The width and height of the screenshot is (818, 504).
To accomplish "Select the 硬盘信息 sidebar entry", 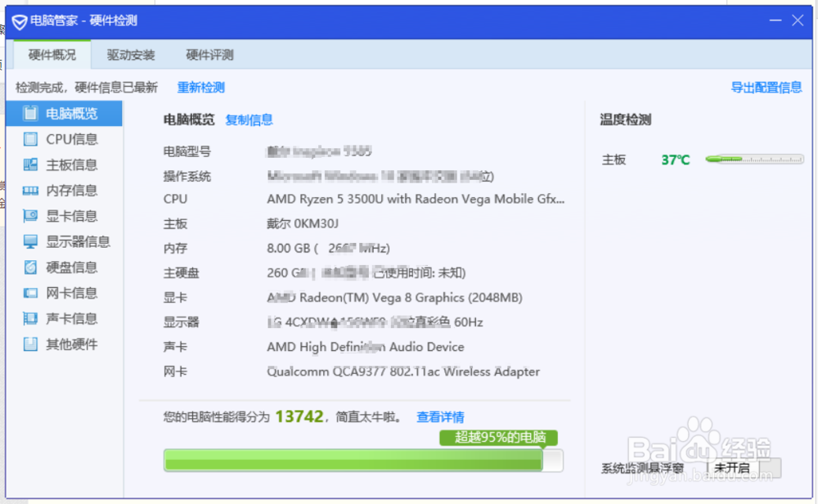I will click(x=65, y=267).
